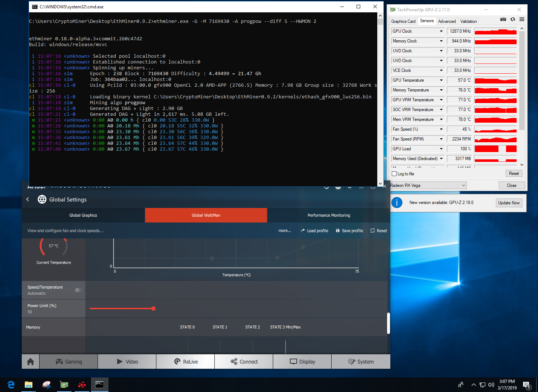Click the volume speaker icon in the tray
The width and height of the screenshot is (538, 392).
pos(491,385)
